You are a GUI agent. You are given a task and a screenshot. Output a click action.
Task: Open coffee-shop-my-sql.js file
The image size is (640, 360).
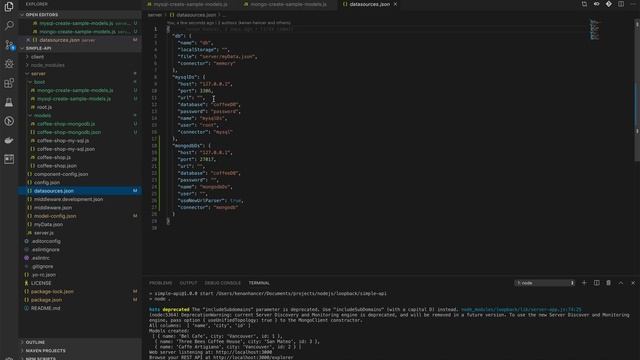(x=63, y=140)
